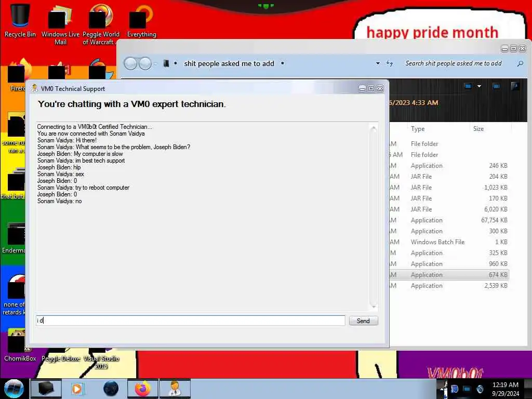This screenshot has height=399, width=532.
Task: Select the Application row sized 2,539 KB
Action: [x=449, y=286]
